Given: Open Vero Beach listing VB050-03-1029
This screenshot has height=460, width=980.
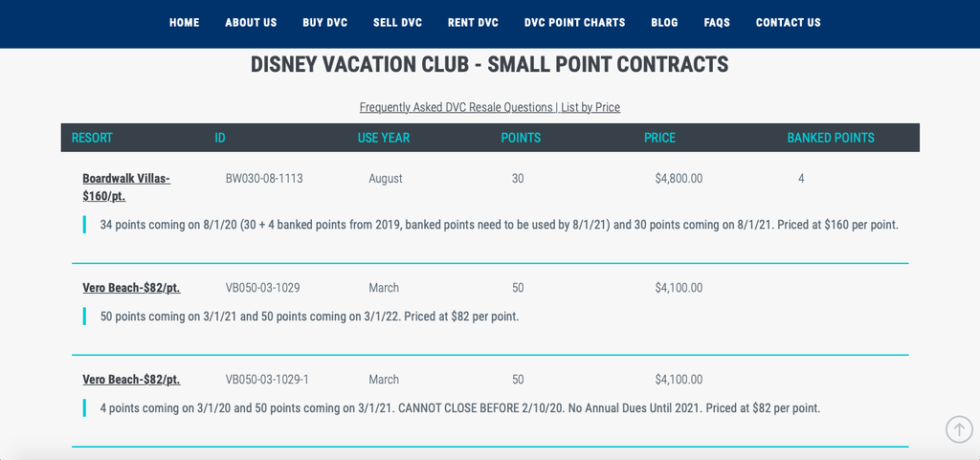Looking at the screenshot, I should coord(131,288).
